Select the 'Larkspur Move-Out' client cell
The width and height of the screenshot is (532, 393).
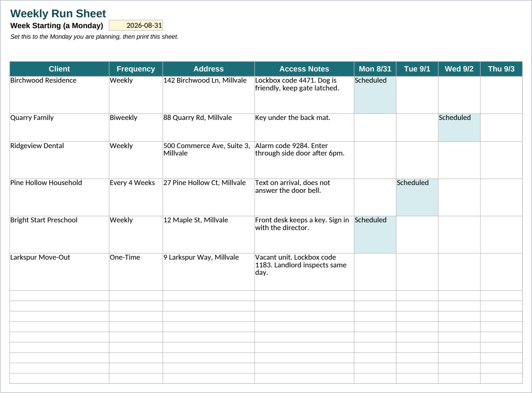[x=59, y=272]
